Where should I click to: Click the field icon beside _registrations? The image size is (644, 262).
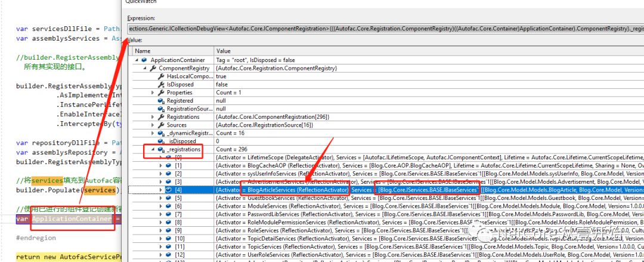tap(161, 149)
